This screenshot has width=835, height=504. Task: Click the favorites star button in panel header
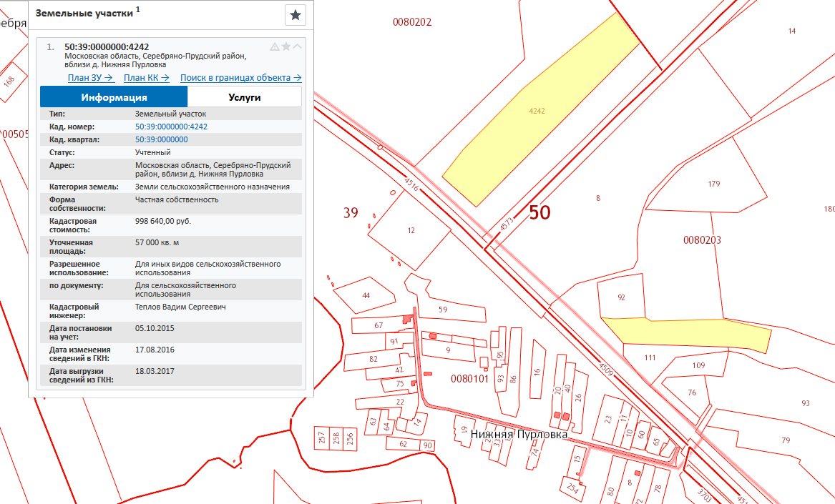(295, 15)
